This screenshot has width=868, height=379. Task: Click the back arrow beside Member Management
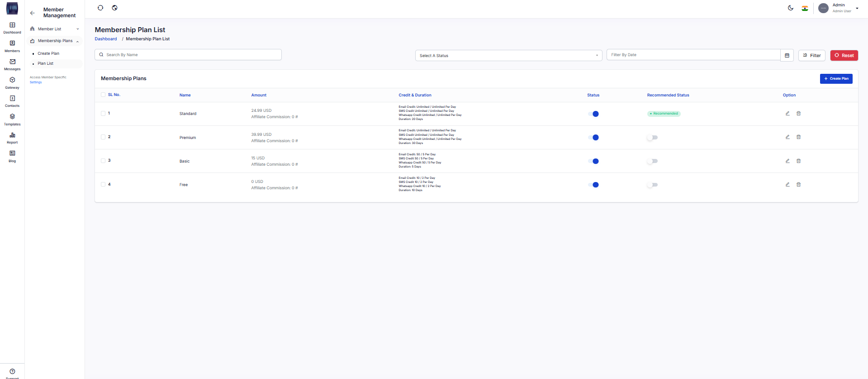pyautogui.click(x=32, y=13)
